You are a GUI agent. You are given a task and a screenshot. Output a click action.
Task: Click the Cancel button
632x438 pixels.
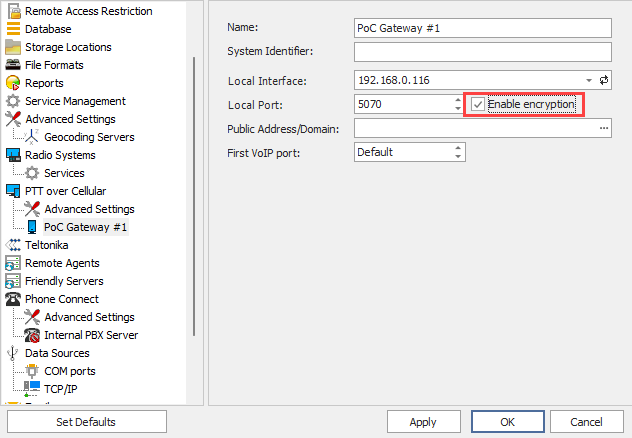pos(586,422)
